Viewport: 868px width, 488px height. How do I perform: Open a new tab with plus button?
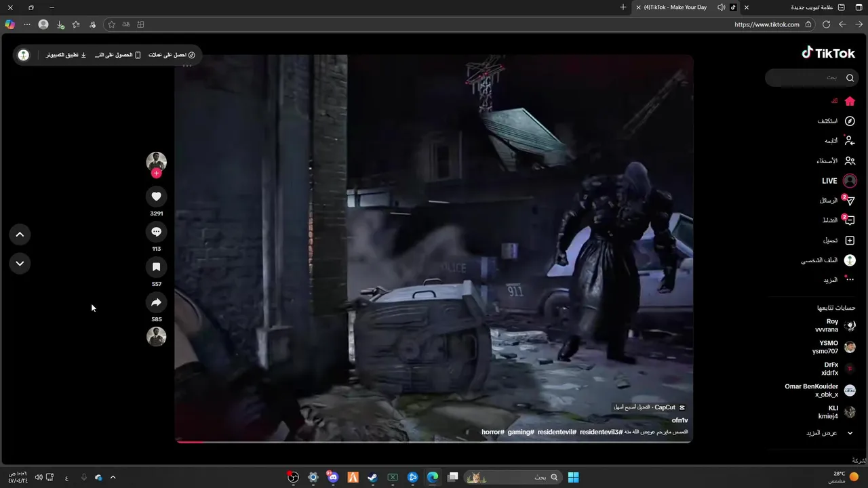tap(623, 7)
